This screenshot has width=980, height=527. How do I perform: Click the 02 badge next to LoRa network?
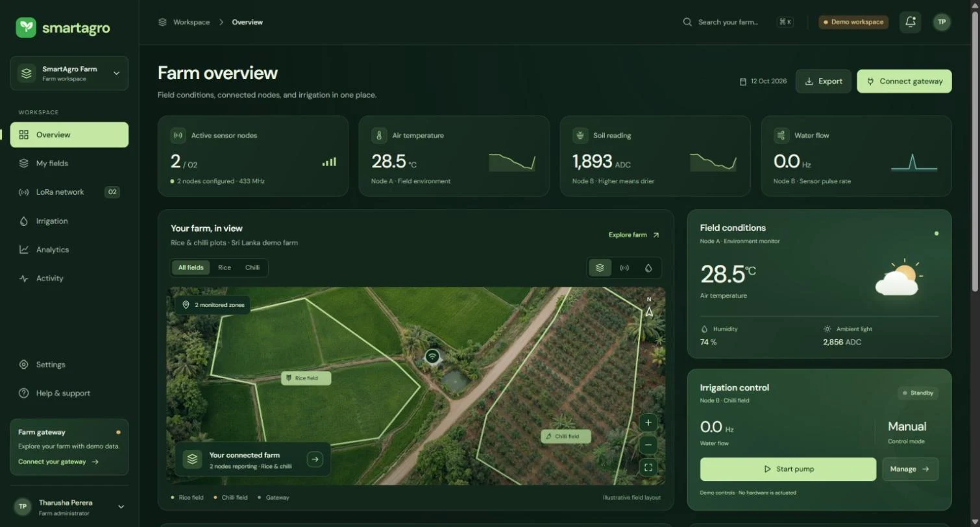pos(112,192)
